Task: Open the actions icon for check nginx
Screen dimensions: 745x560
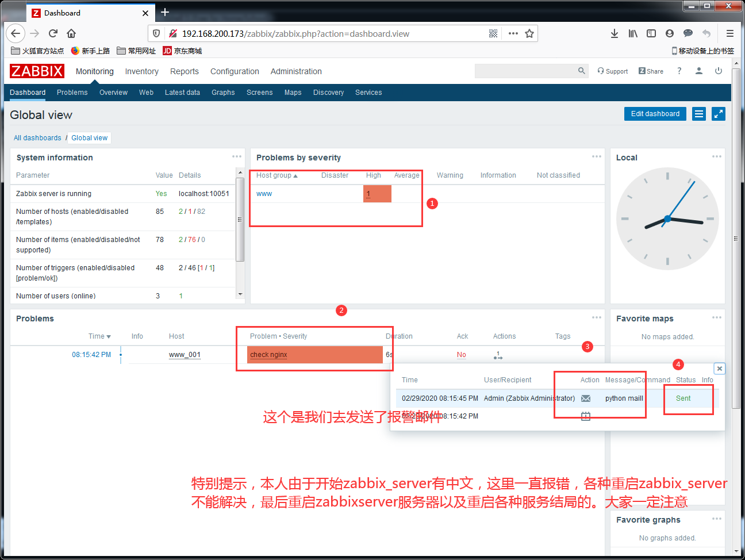Action: [498, 355]
